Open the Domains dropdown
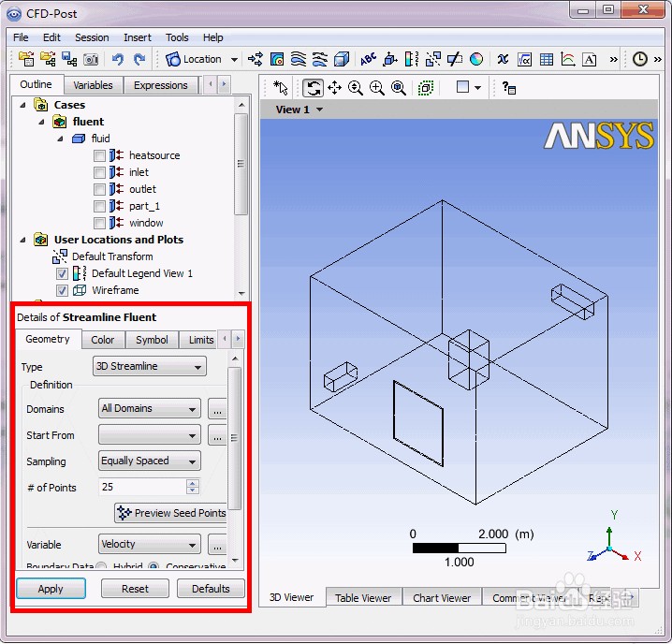672x644 pixels. 149,409
